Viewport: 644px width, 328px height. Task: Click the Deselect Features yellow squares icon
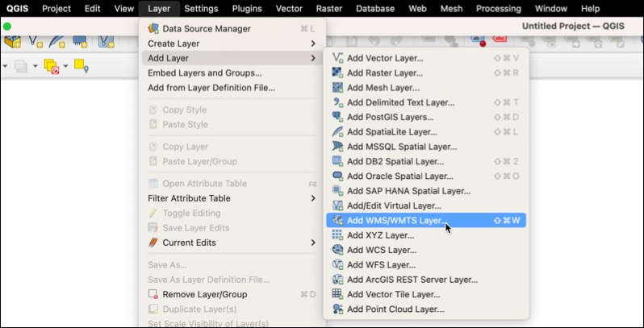pos(52,66)
